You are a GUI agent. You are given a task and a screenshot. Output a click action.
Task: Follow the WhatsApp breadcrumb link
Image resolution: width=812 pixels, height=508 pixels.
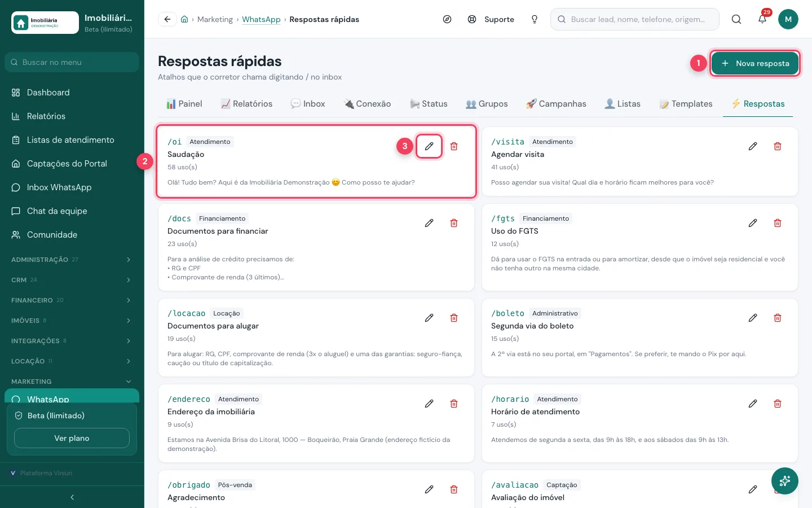[x=261, y=19]
